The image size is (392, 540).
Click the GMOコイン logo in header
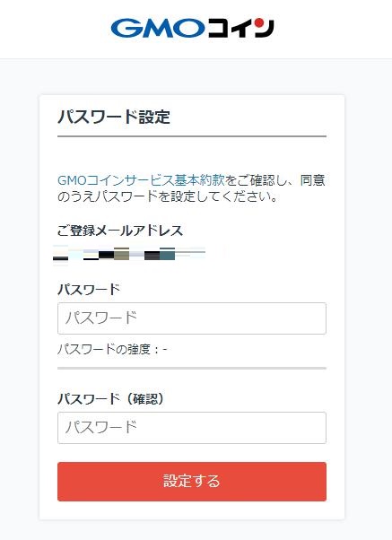pos(192,28)
